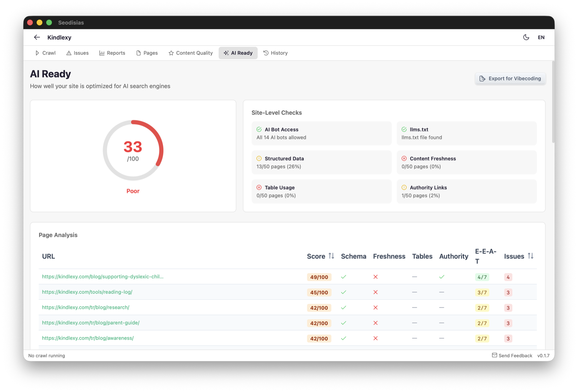The width and height of the screenshot is (578, 392).
Task: Click the Issues triangle warning icon
Action: [69, 53]
